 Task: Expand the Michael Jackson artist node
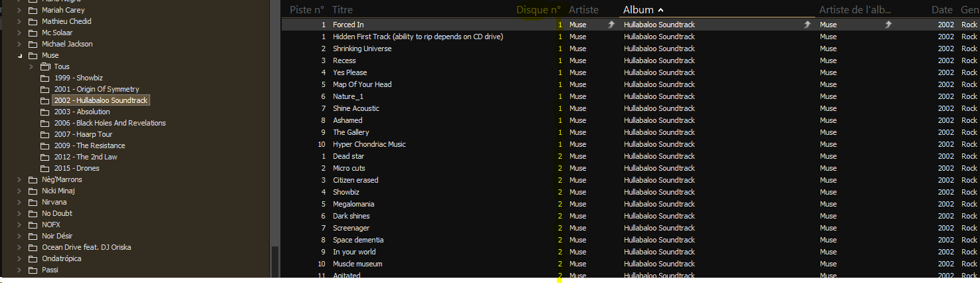tap(19, 44)
